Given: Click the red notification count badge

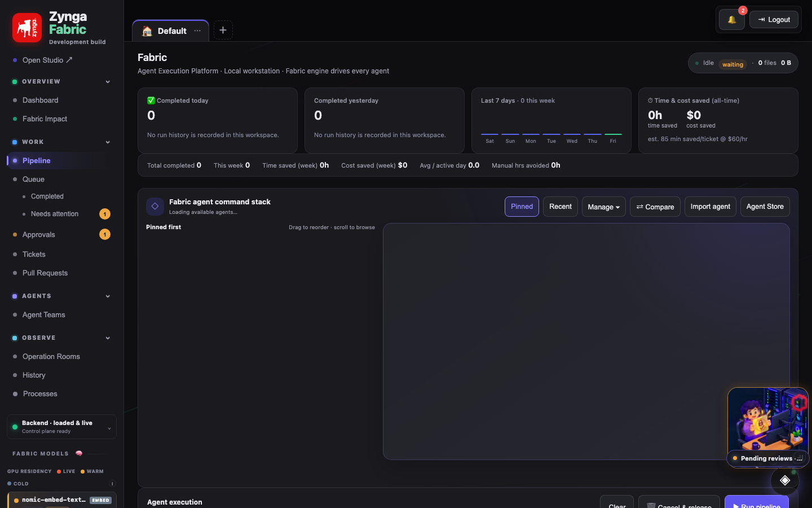Looking at the screenshot, I should (743, 11).
